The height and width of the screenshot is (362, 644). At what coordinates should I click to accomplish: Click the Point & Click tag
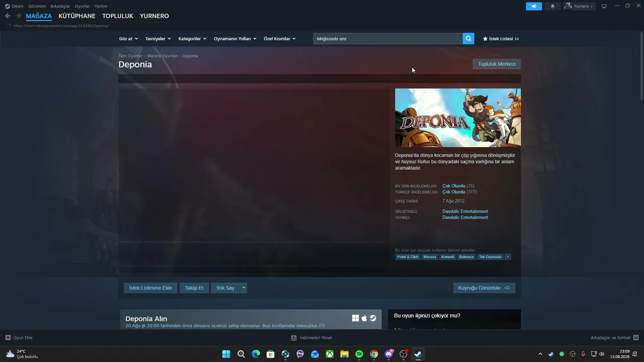(x=408, y=257)
